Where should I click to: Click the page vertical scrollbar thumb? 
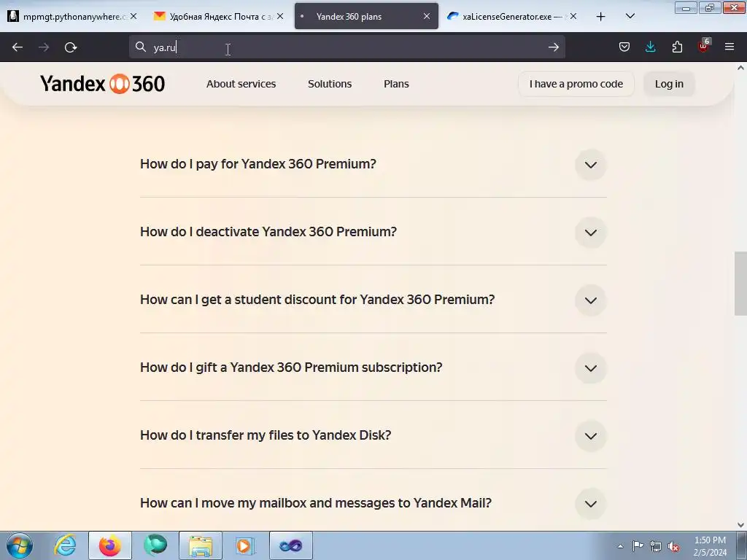740,284
